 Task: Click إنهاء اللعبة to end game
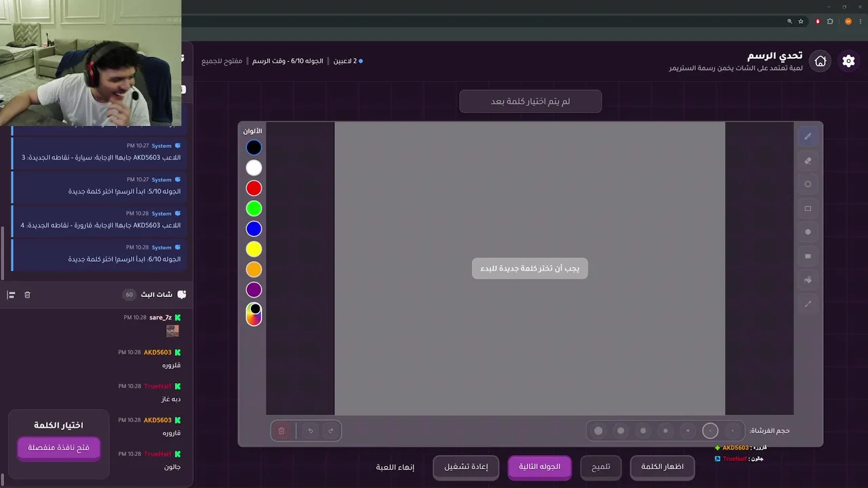[395, 467]
